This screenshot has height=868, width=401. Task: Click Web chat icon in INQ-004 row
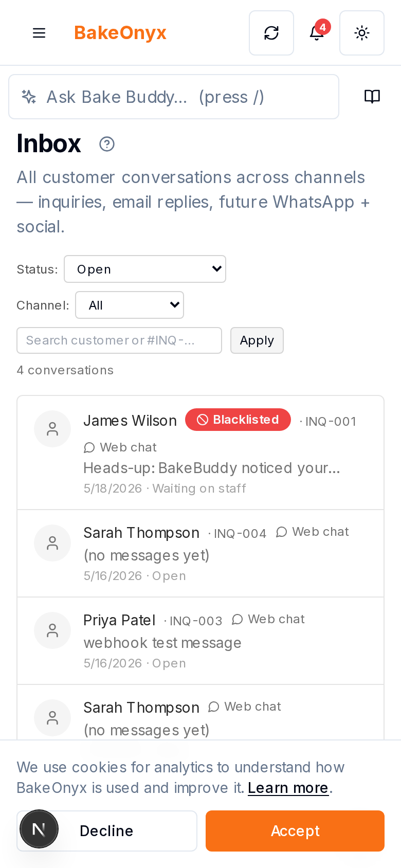tap(282, 532)
